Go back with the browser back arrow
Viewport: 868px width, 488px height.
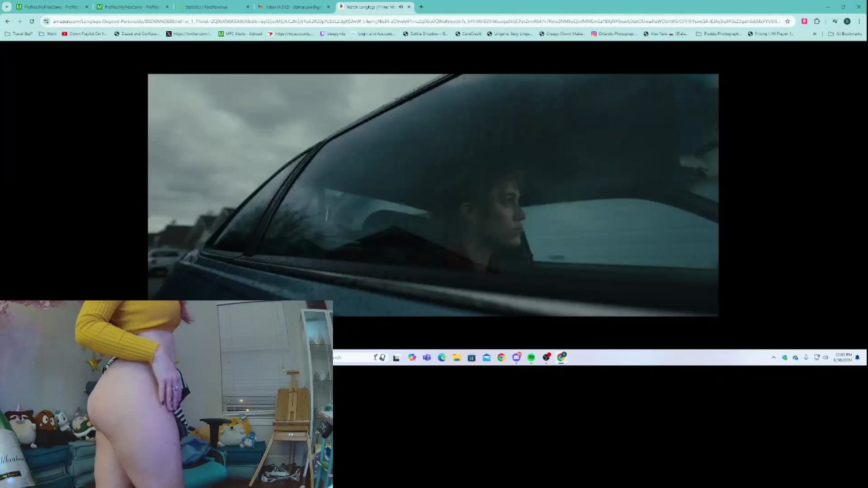(x=8, y=21)
